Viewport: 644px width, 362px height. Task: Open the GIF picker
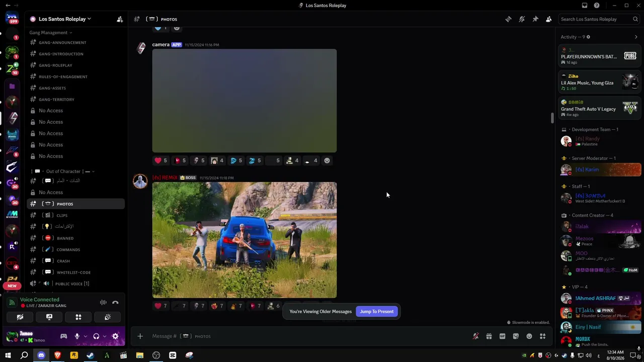(x=502, y=336)
